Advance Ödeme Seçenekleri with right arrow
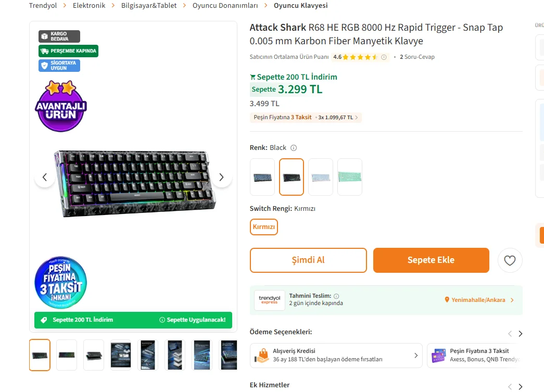This screenshot has width=544, height=392. click(x=521, y=334)
